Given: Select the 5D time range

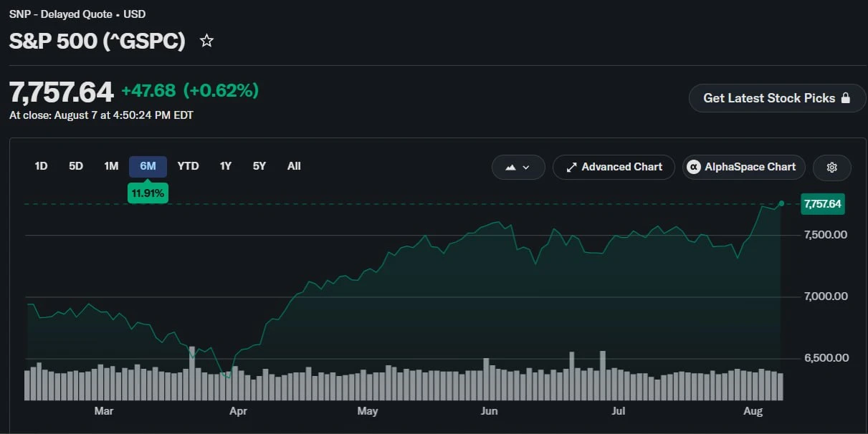Looking at the screenshot, I should tap(76, 166).
